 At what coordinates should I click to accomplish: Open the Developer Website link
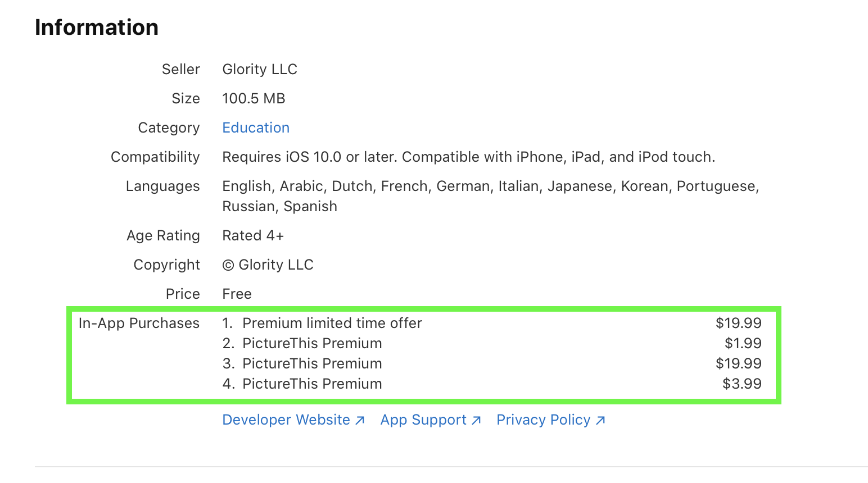(x=286, y=420)
